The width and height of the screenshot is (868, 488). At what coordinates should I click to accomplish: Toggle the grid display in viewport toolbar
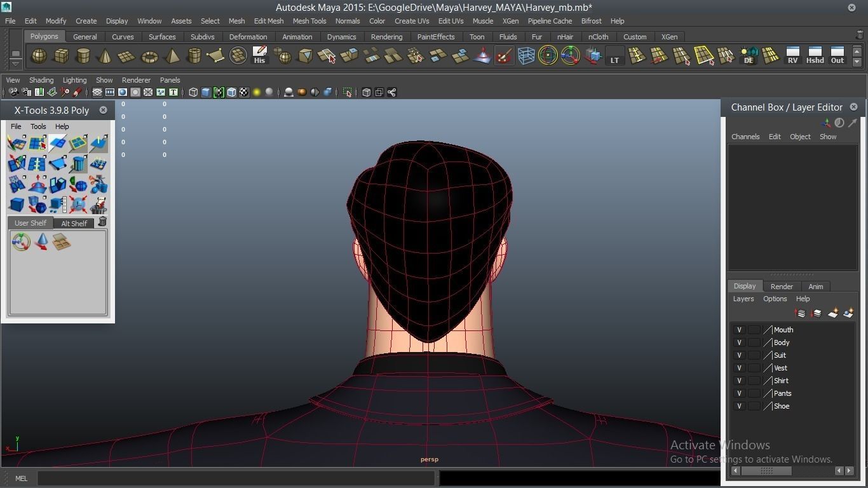tap(97, 93)
